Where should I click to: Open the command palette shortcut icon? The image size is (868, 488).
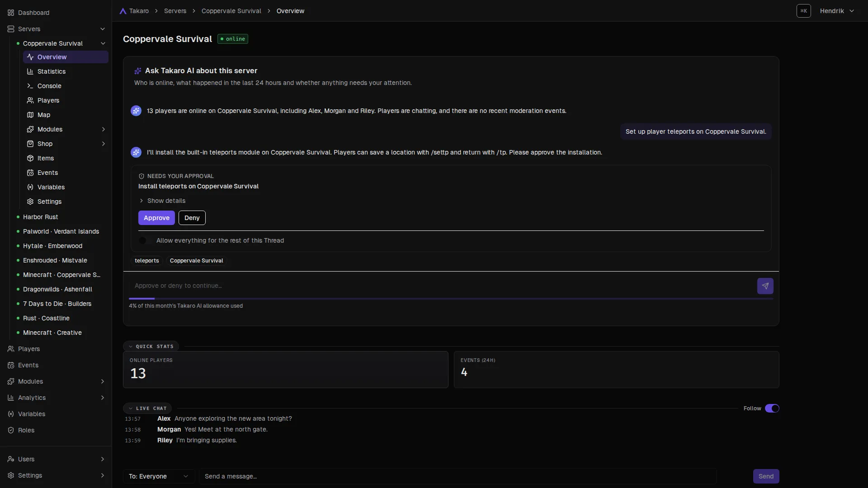(x=804, y=11)
